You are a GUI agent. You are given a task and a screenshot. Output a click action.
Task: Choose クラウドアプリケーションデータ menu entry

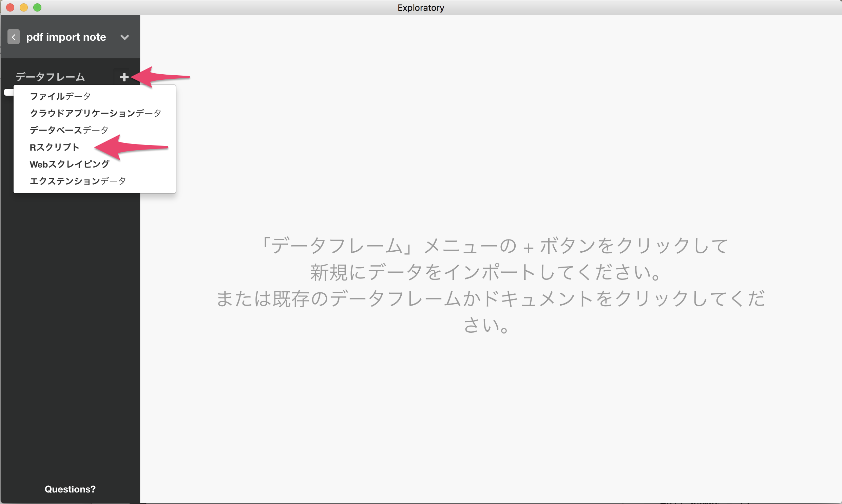tap(95, 113)
